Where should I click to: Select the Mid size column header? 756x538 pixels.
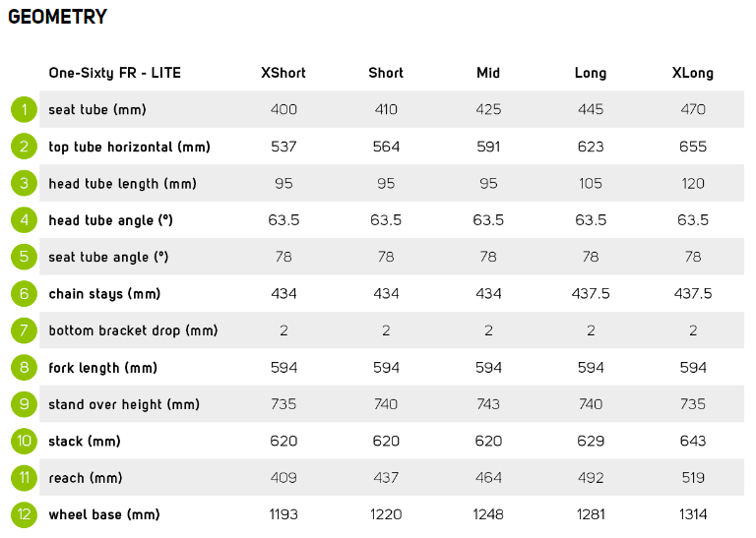tap(488, 73)
